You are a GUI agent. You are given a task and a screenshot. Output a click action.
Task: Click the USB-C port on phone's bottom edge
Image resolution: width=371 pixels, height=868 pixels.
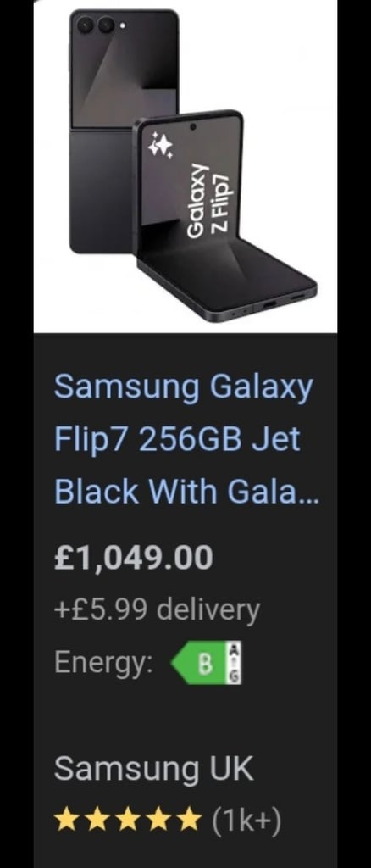pyautogui.click(x=272, y=305)
